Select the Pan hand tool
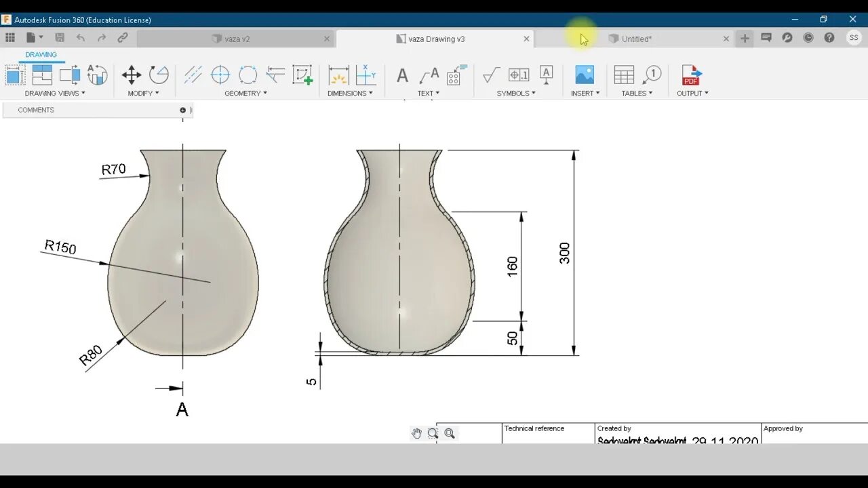 coord(416,433)
